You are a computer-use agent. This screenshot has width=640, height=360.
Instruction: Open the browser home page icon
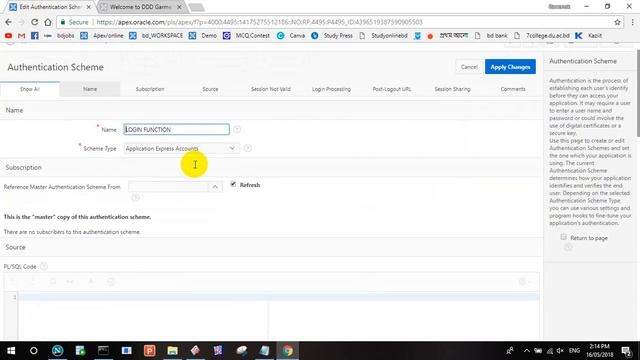pos(48,22)
